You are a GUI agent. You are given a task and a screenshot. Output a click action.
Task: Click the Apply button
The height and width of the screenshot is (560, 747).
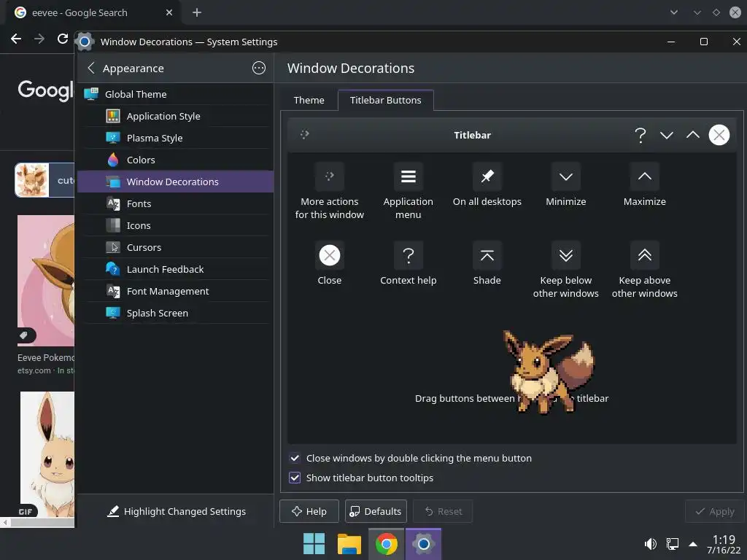[x=715, y=511]
